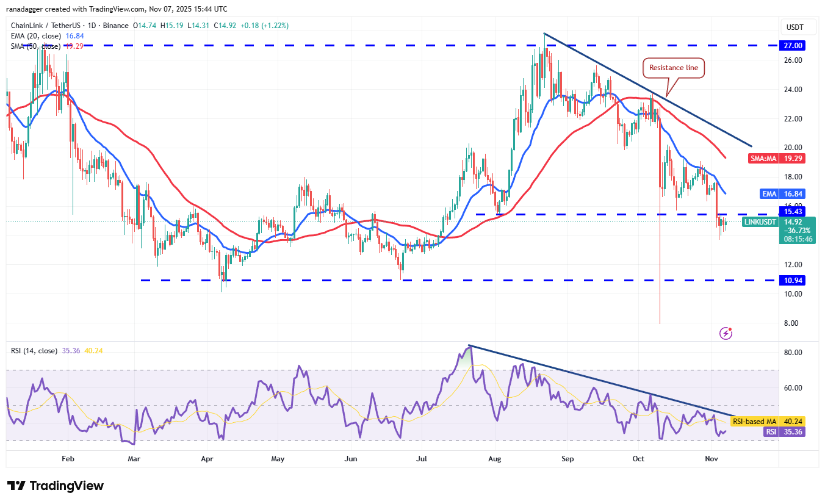Toggle the RSI (14, close) indicator legend
825x504 pixels.
[x=34, y=350]
